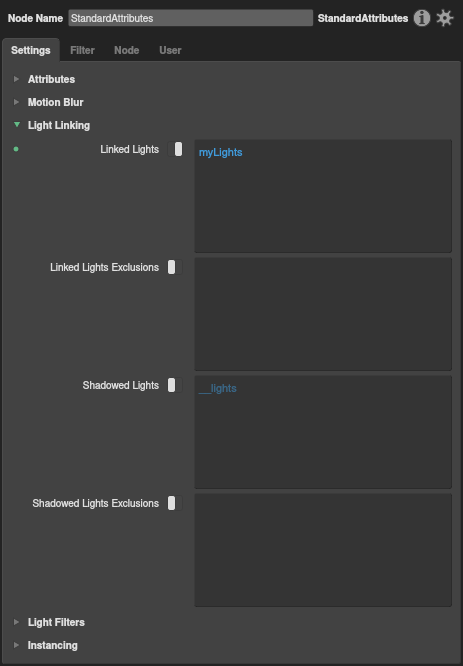The height and width of the screenshot is (666, 463).
Task: Enable the Linked Lights Exclusions switch
Action: tap(175, 267)
